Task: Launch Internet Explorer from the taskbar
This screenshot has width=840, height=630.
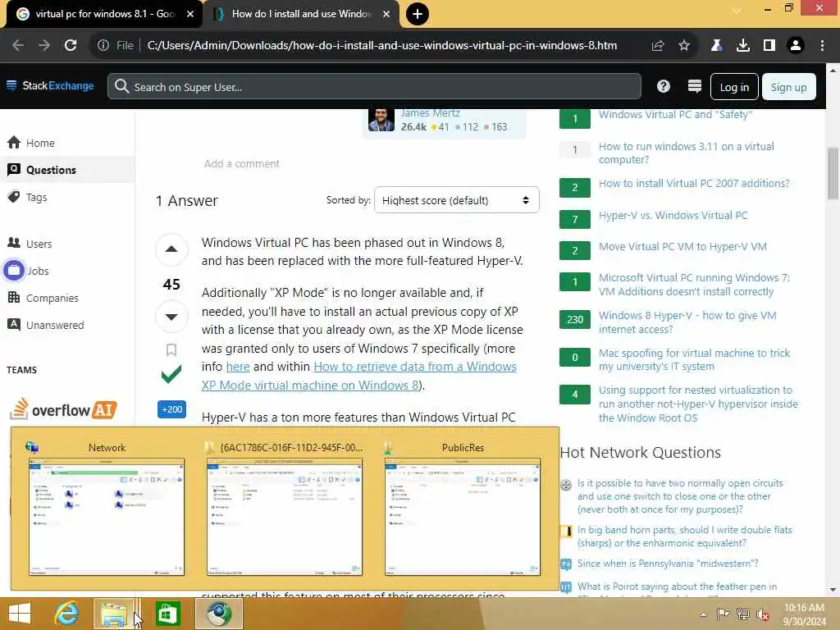Action: click(66, 614)
